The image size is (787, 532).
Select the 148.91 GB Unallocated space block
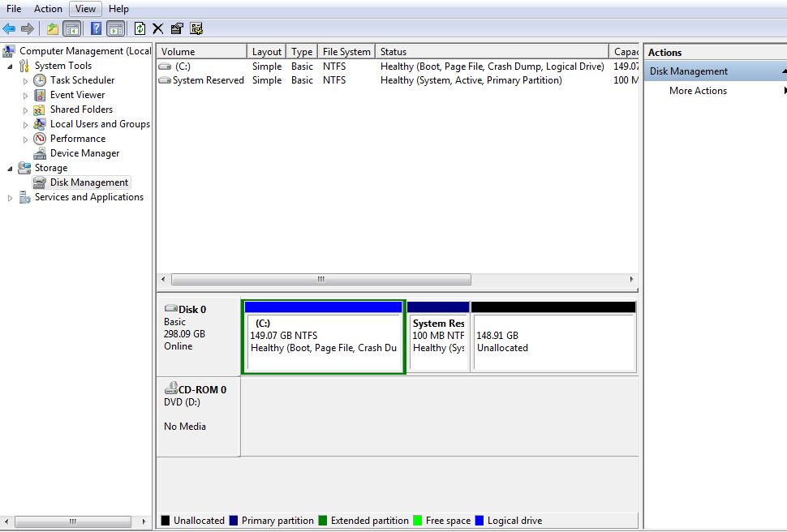[x=553, y=337]
